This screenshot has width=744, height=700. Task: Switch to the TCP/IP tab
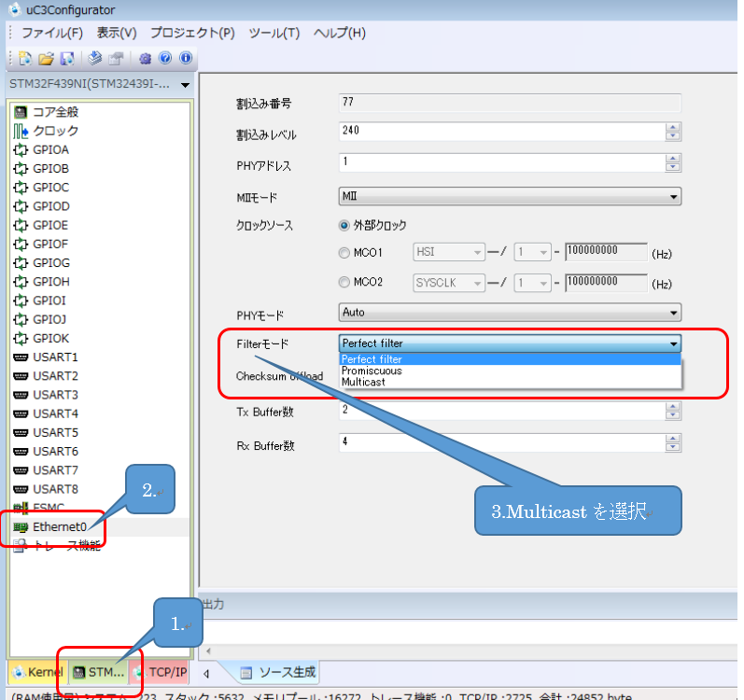tap(166, 672)
